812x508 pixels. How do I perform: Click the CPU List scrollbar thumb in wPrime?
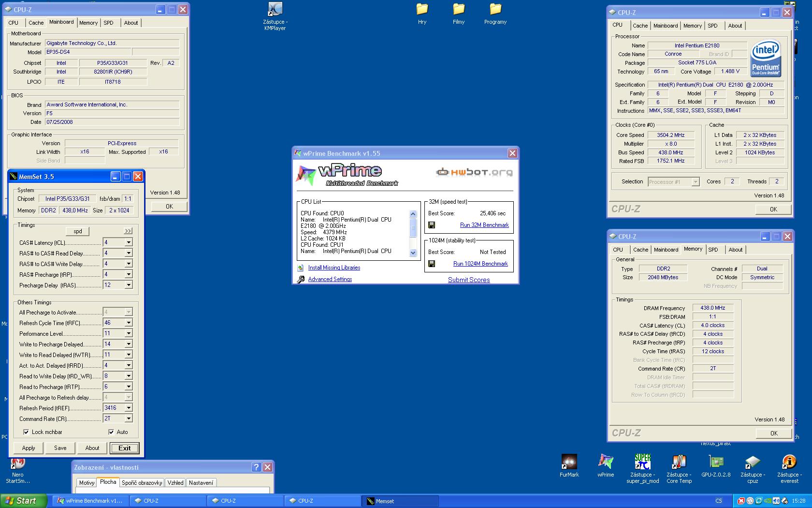tap(413, 227)
